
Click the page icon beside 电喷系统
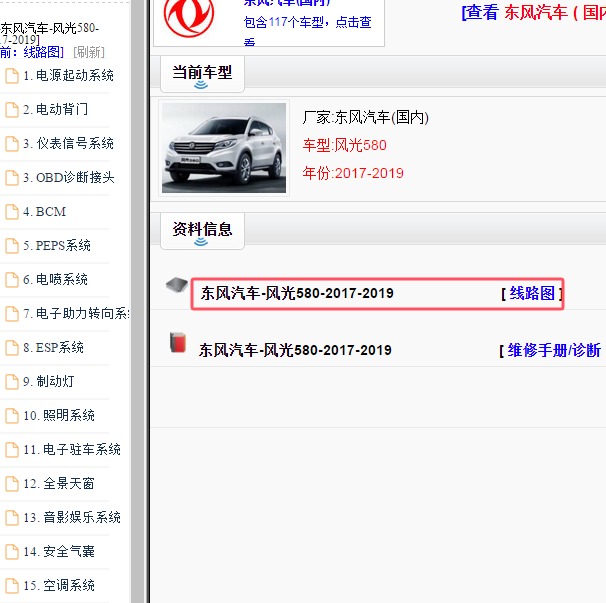click(12, 279)
